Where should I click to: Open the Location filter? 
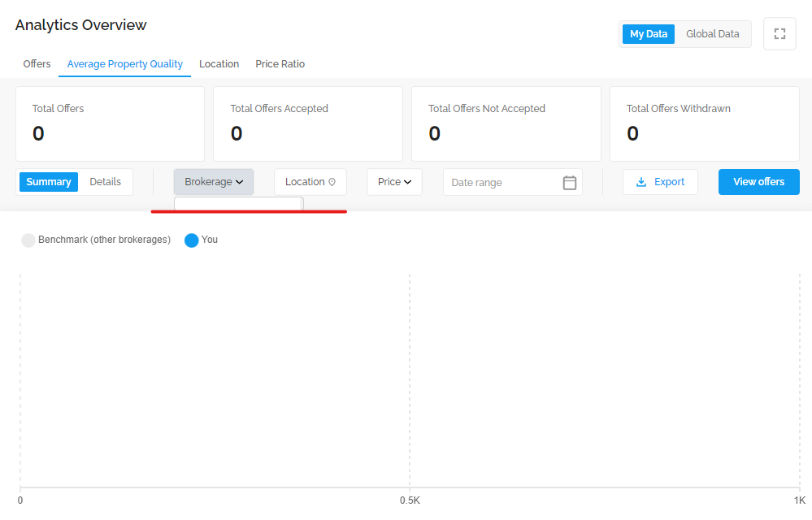point(310,182)
